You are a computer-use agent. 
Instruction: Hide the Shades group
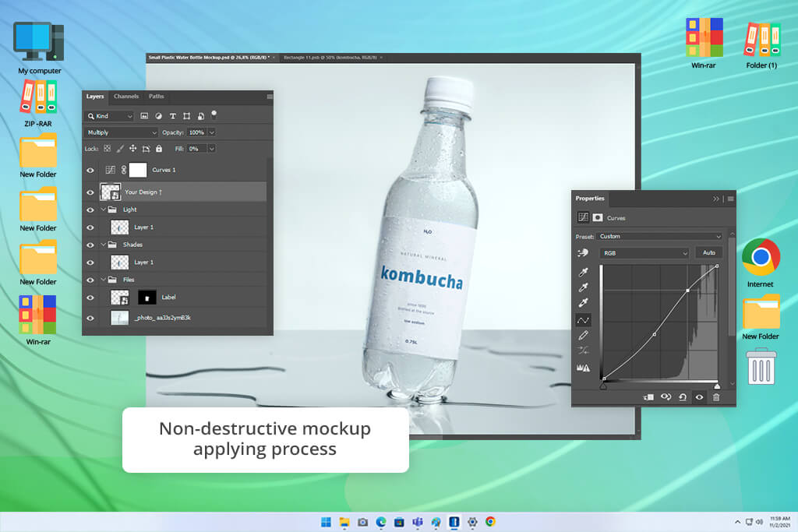pos(90,245)
